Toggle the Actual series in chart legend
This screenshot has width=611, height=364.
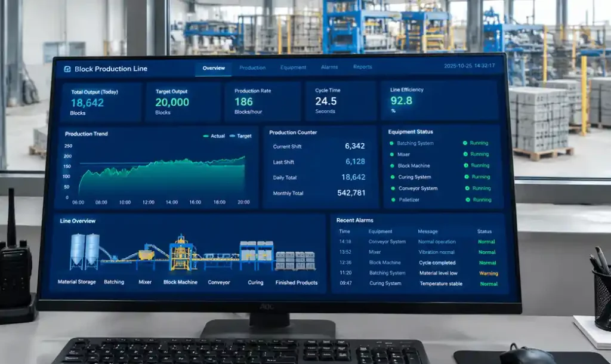[x=214, y=136]
